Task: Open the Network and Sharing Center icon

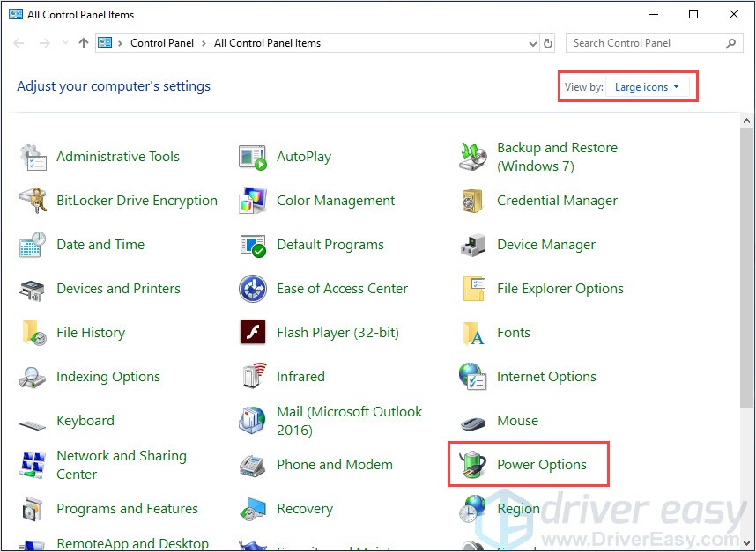Action: pyautogui.click(x=33, y=464)
